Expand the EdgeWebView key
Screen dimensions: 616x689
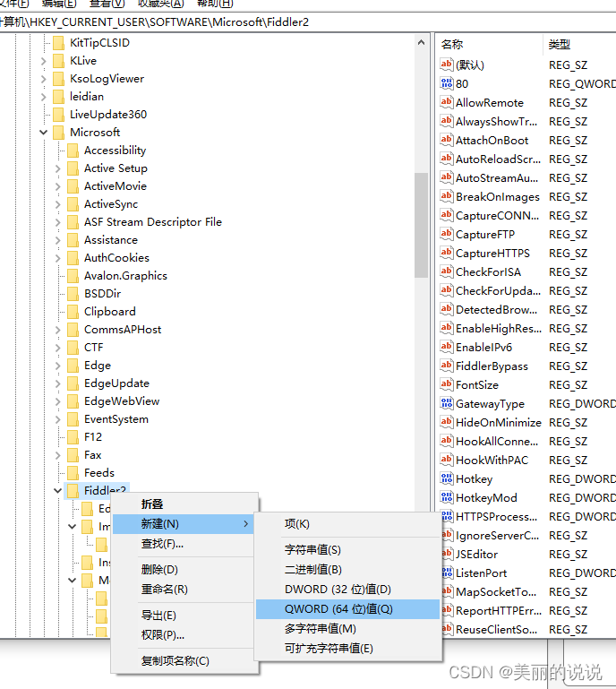pos(57,401)
